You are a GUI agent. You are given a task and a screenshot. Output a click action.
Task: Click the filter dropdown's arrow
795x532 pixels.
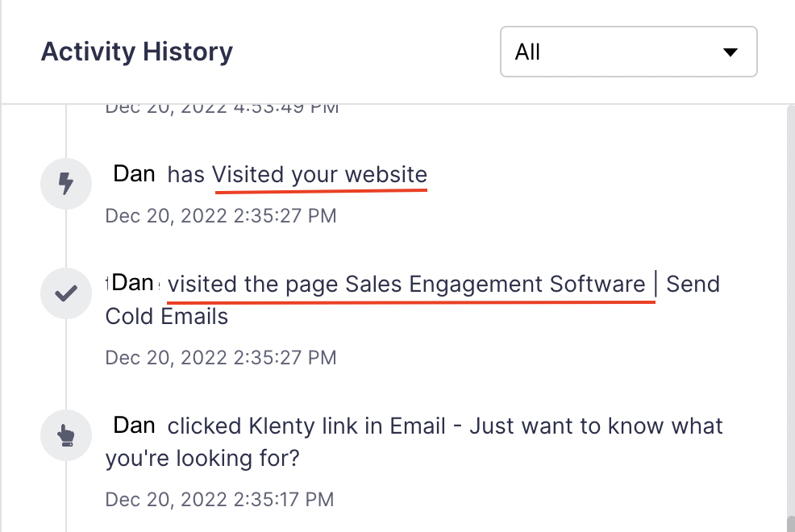tap(730, 52)
